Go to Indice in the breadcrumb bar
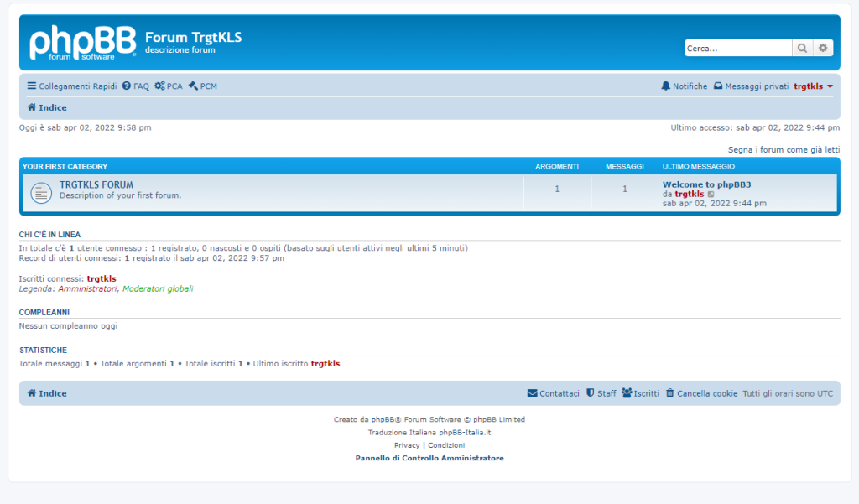The image size is (859, 504). point(47,107)
